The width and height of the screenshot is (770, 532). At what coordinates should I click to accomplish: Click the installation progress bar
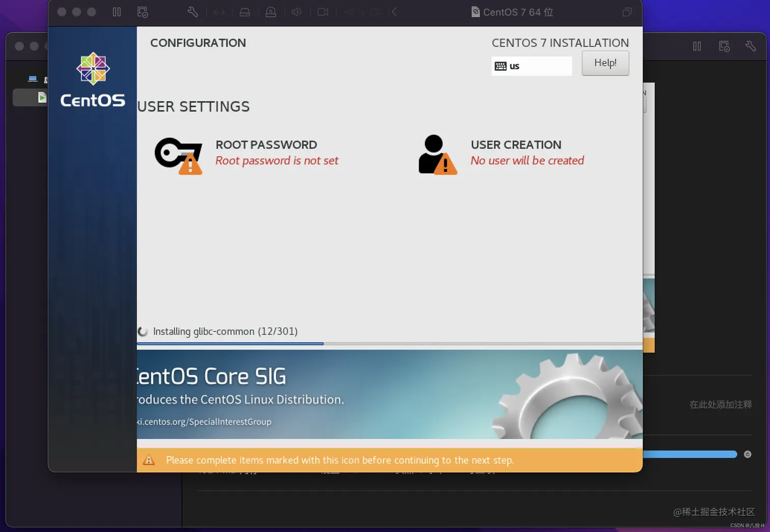390,344
